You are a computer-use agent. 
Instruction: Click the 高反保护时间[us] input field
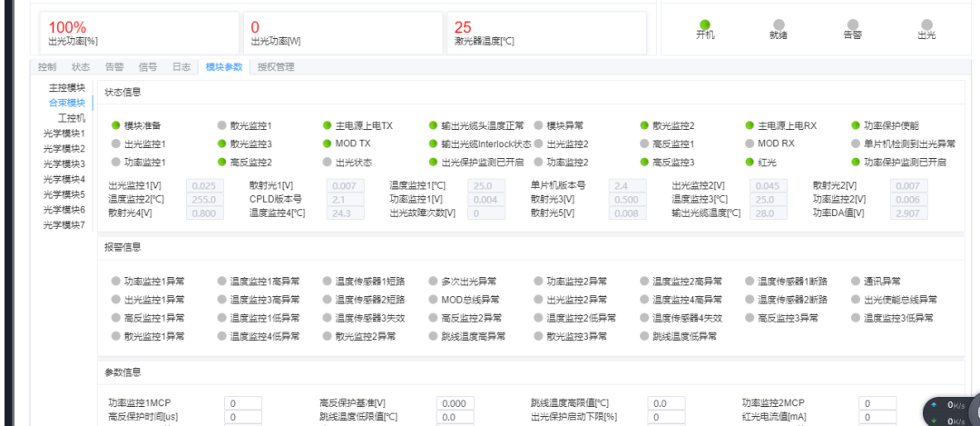(x=243, y=417)
